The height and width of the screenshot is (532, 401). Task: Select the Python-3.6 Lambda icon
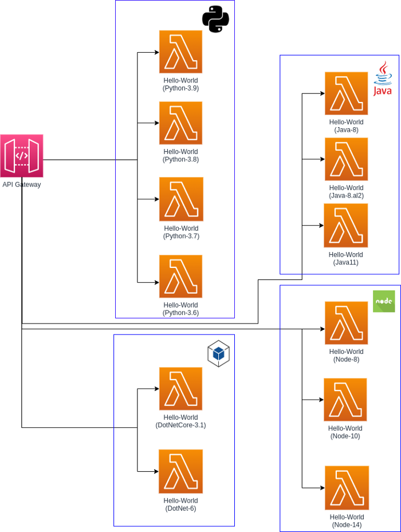click(x=180, y=277)
